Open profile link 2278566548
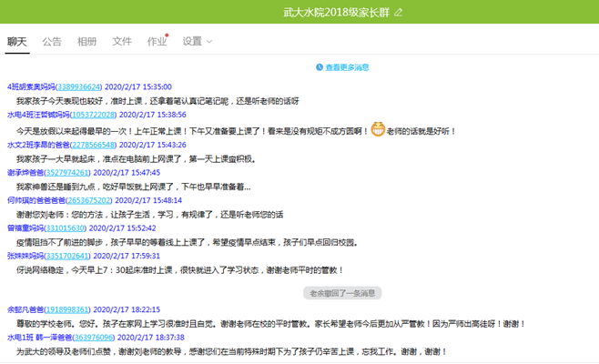The image size is (599, 364). point(92,144)
